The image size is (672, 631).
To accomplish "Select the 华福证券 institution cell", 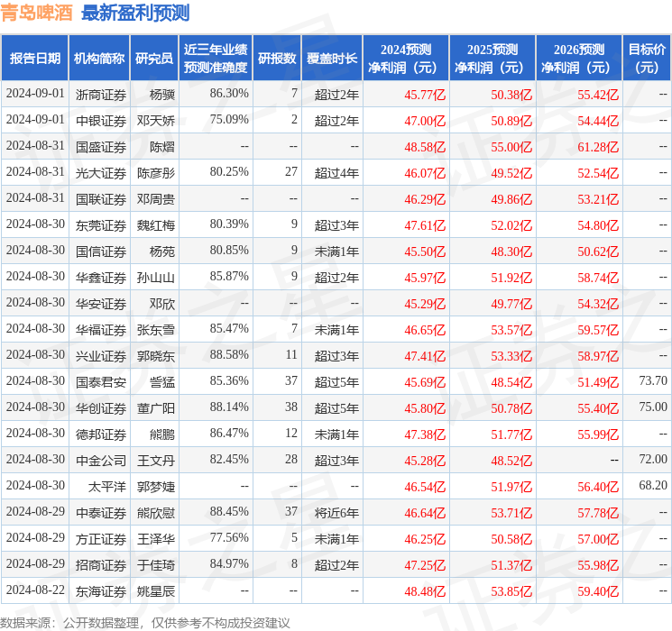I will click(101, 330).
